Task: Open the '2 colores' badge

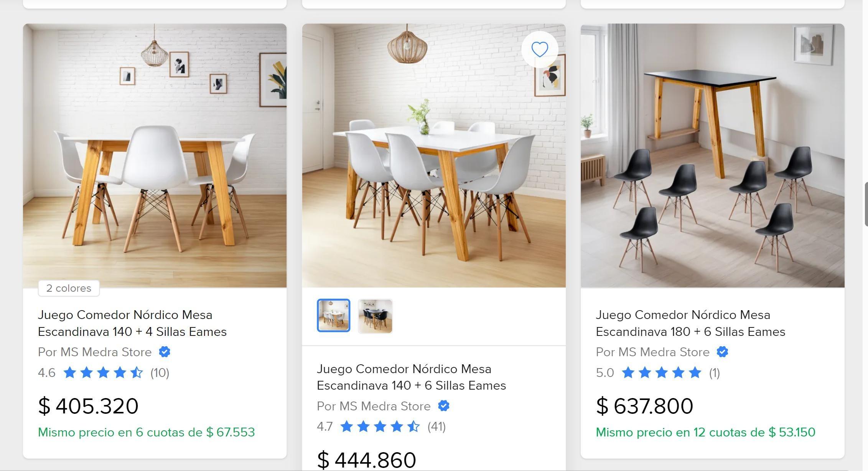Action: (69, 288)
